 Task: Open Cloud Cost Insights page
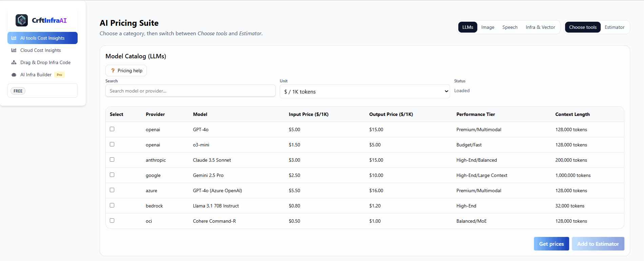(x=42, y=50)
